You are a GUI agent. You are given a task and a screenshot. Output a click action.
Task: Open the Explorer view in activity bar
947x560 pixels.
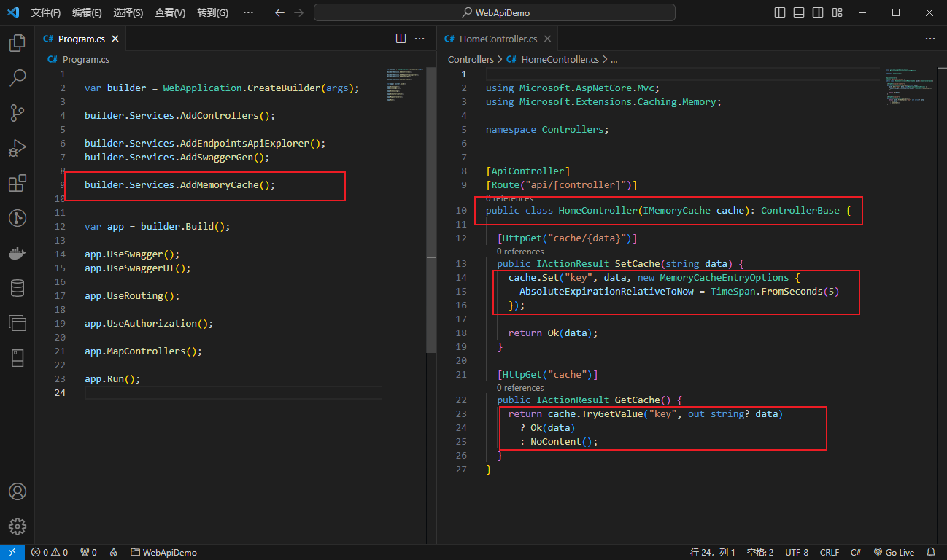(18, 43)
